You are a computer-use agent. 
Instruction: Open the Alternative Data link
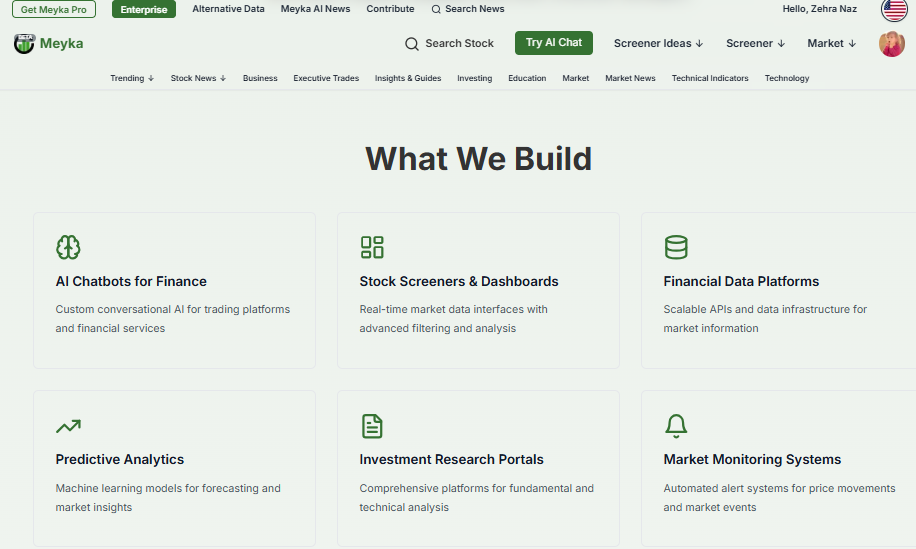(228, 9)
